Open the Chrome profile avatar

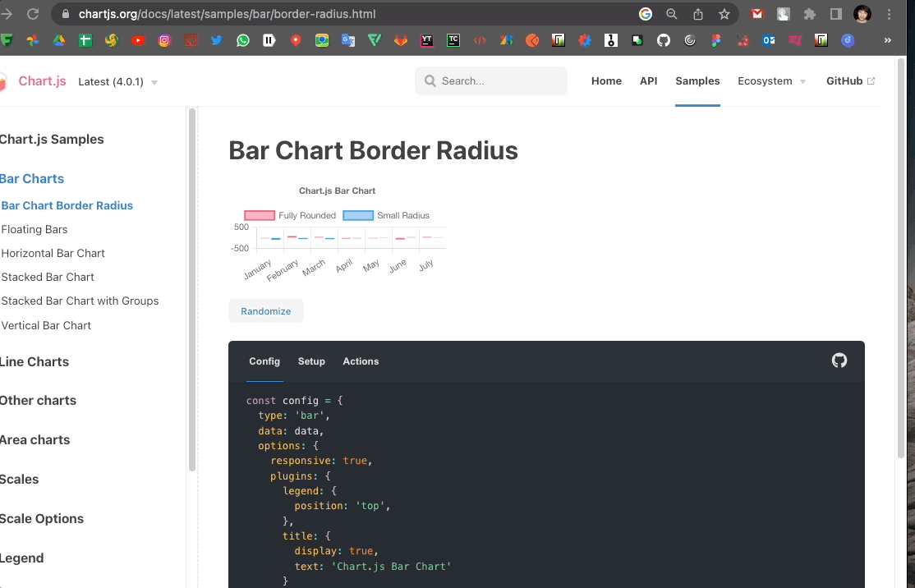862,14
